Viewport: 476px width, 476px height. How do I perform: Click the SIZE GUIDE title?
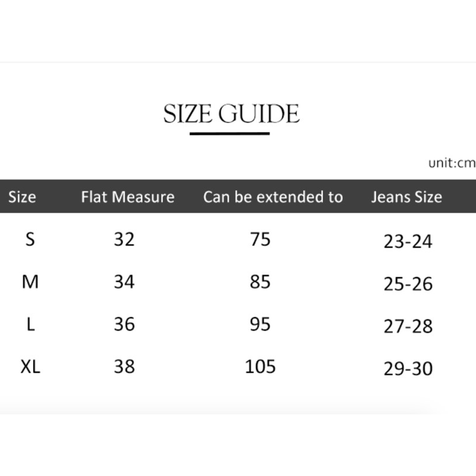(231, 113)
